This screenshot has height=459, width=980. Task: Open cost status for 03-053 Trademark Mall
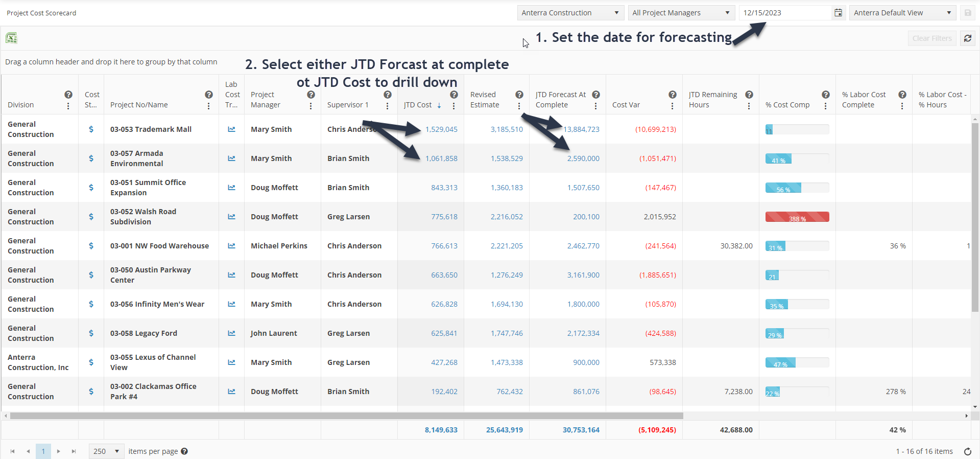coord(91,129)
